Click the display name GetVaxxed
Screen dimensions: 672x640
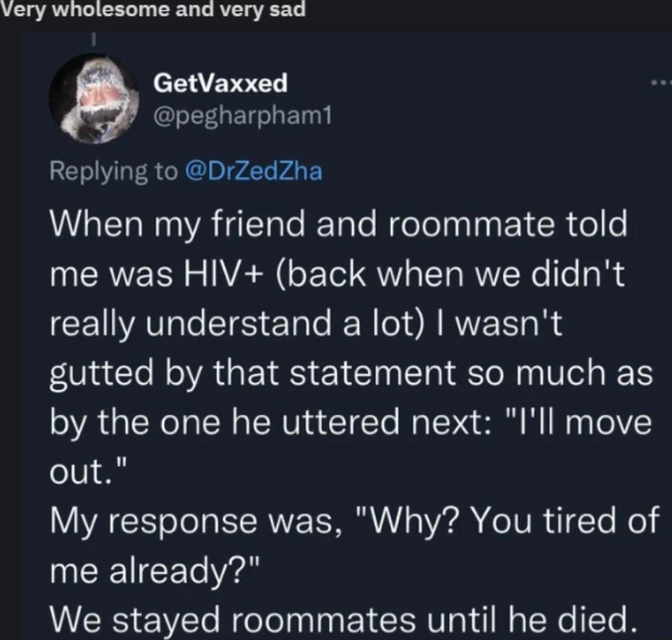click(220, 84)
